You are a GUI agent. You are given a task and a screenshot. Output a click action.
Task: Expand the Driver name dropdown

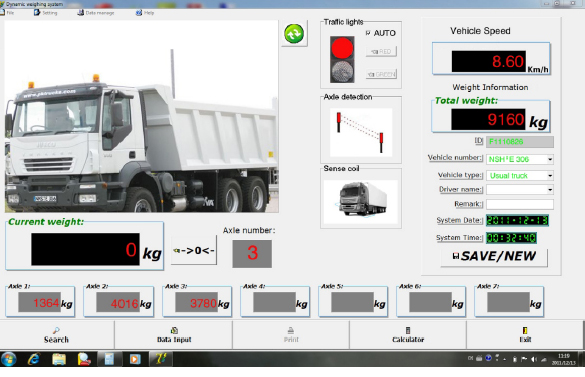(x=550, y=190)
